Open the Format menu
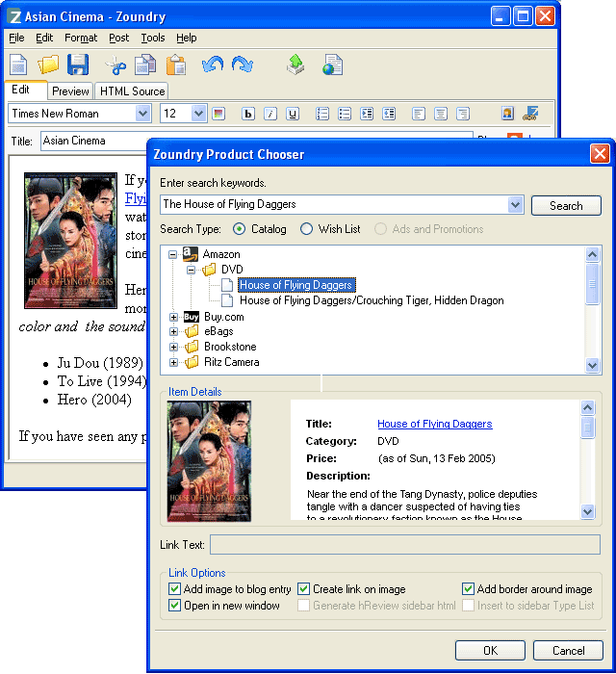Screen dimensions: 616x674 [81, 38]
